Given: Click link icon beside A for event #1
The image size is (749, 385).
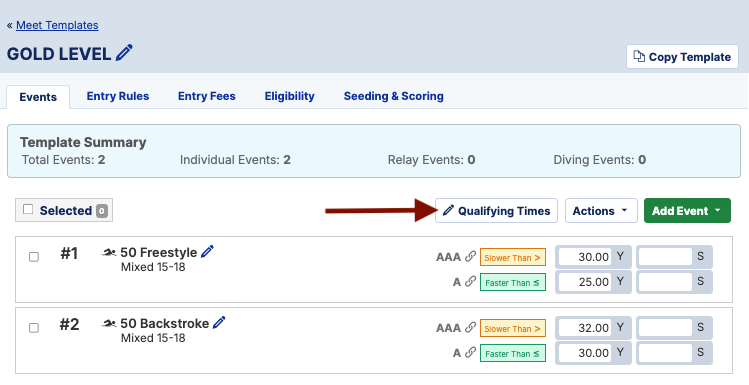Looking at the screenshot, I should click(x=471, y=281).
